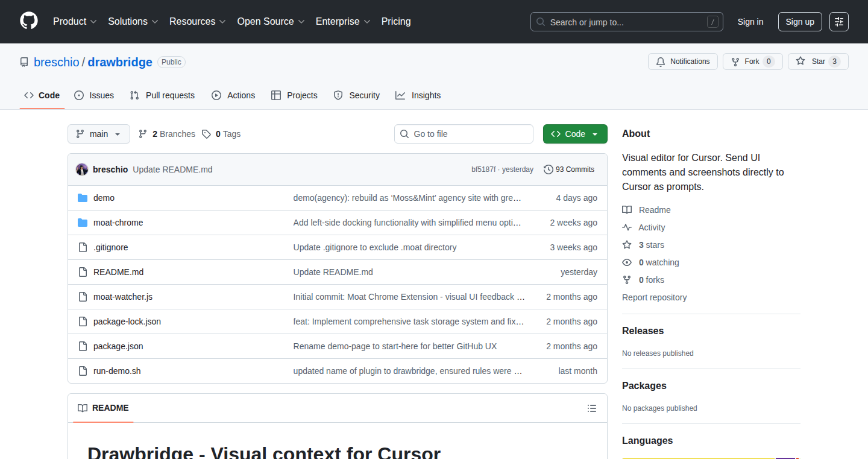This screenshot has width=868, height=459.
Task: Expand the Enterprise menu
Action: (x=343, y=21)
